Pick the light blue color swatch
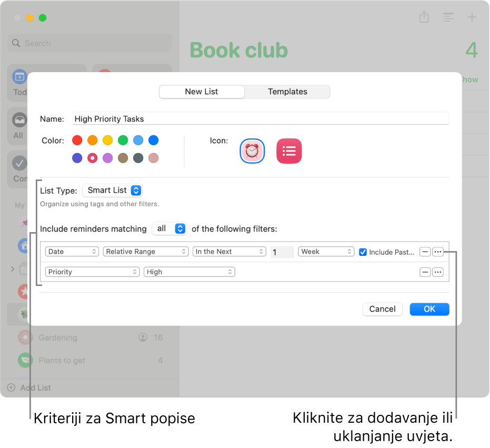 click(x=138, y=140)
